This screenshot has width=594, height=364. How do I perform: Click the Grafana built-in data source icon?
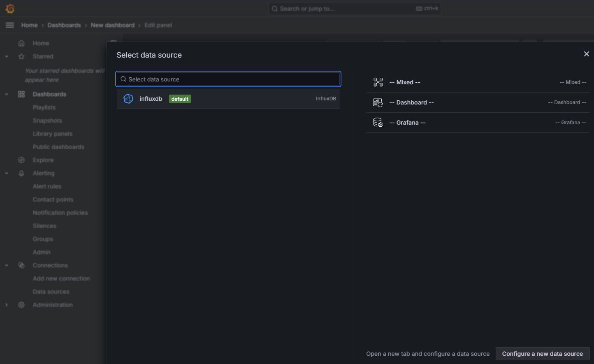tap(378, 123)
